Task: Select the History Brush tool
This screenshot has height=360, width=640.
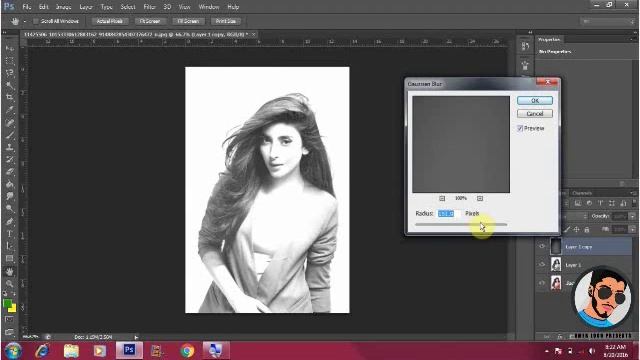Action: (x=10, y=159)
